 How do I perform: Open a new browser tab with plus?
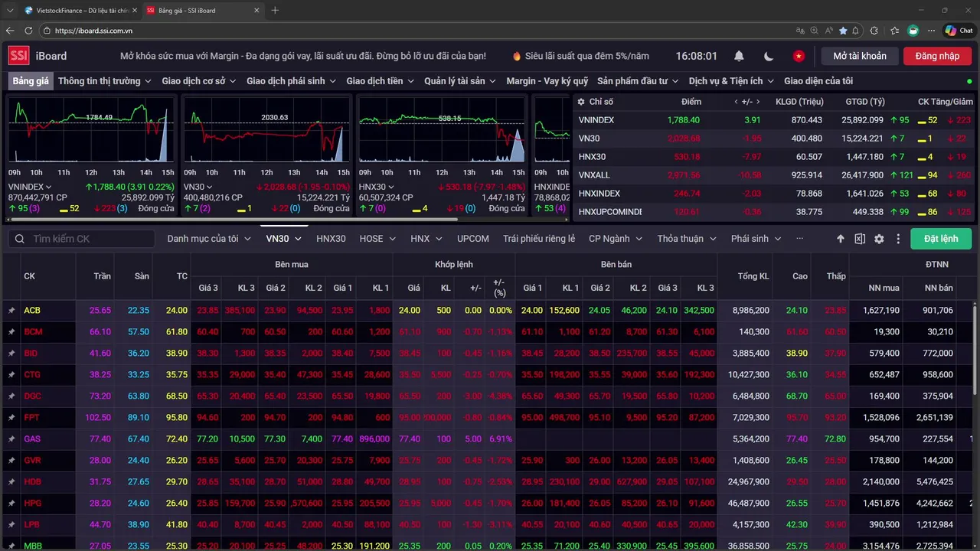275,11
